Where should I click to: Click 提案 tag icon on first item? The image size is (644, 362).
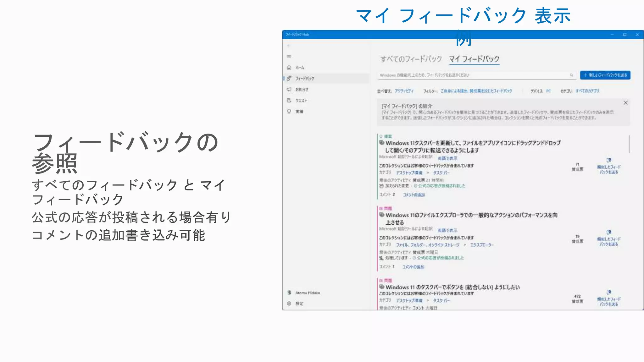pos(381,136)
